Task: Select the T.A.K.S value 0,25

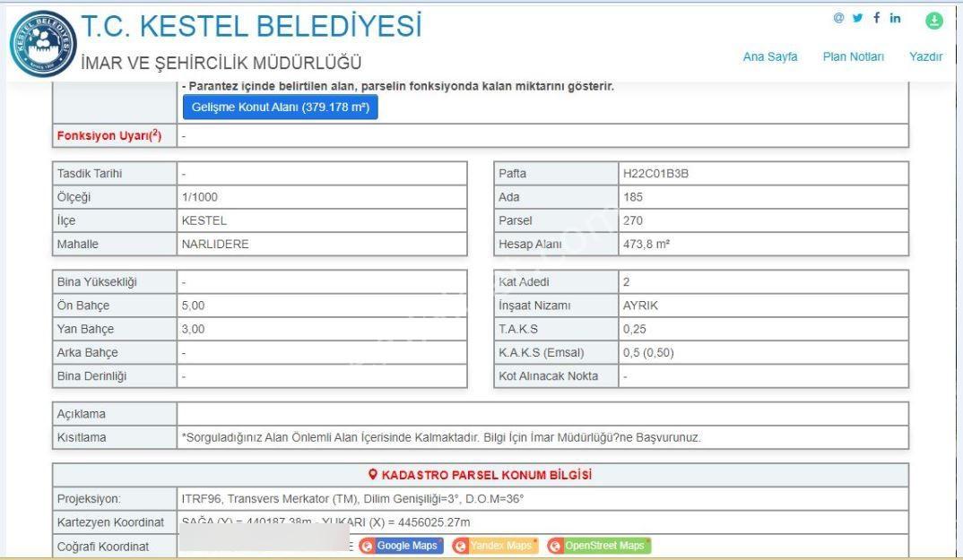Action: click(x=635, y=329)
